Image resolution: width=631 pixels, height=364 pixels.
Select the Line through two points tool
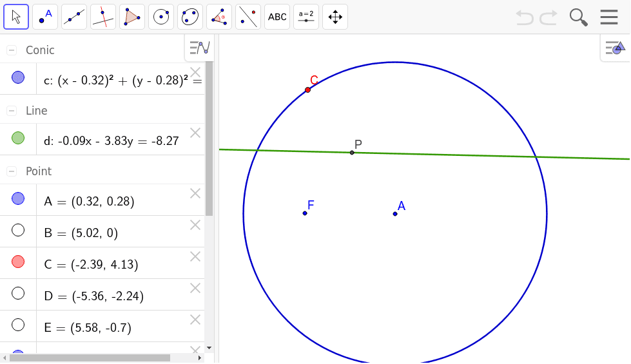74,17
